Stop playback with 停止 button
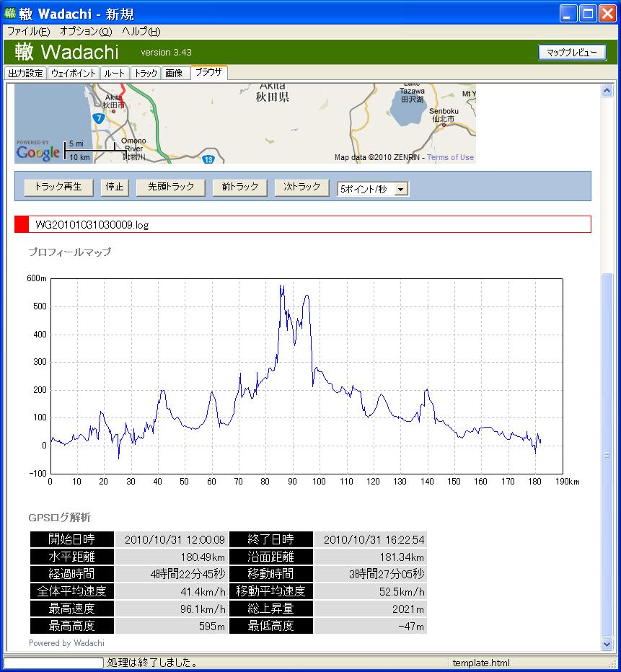Viewport: 621px width, 672px height. tap(115, 187)
